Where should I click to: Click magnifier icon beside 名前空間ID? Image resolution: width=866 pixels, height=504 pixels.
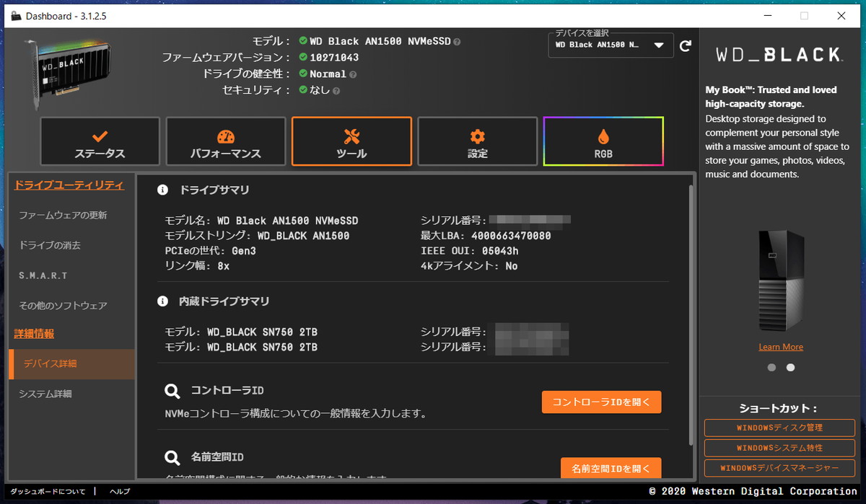point(172,458)
